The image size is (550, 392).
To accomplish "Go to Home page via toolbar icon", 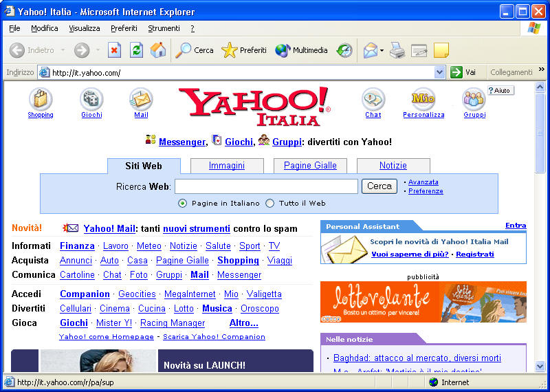I will [x=158, y=50].
